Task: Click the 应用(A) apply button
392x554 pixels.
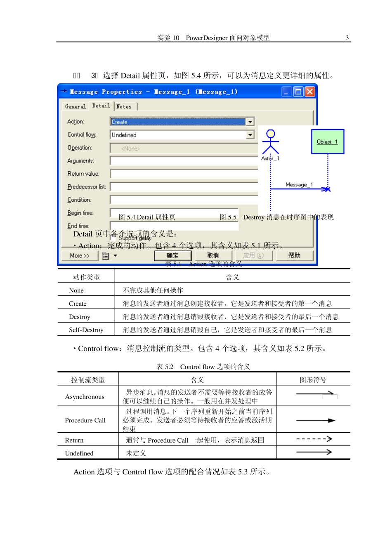Action: tap(253, 256)
